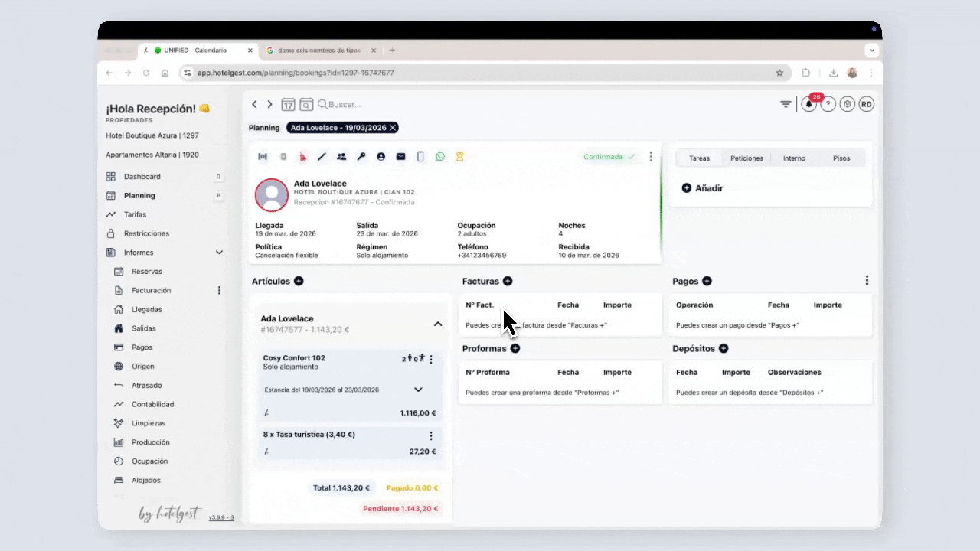Image resolution: width=980 pixels, height=551 pixels.
Task: Add a new payment with Pagos plus
Action: (x=707, y=282)
